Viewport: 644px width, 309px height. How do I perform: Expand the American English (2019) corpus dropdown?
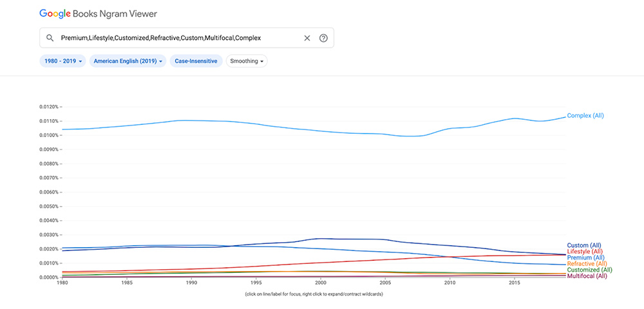coord(128,61)
